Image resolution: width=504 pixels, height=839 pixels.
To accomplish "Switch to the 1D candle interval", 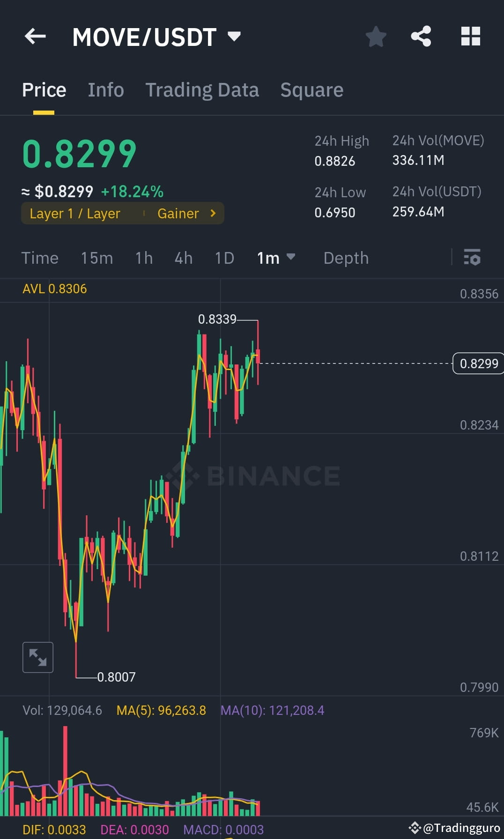I will click(x=223, y=258).
